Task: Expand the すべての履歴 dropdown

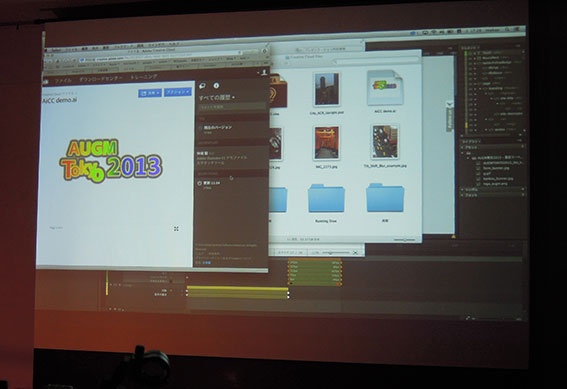Action: (217, 98)
